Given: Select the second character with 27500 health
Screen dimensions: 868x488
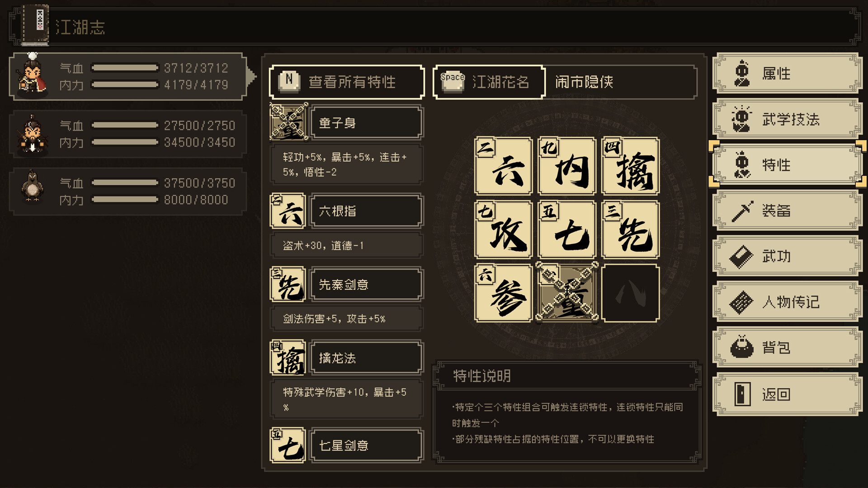Looking at the screenshot, I should pos(128,134).
